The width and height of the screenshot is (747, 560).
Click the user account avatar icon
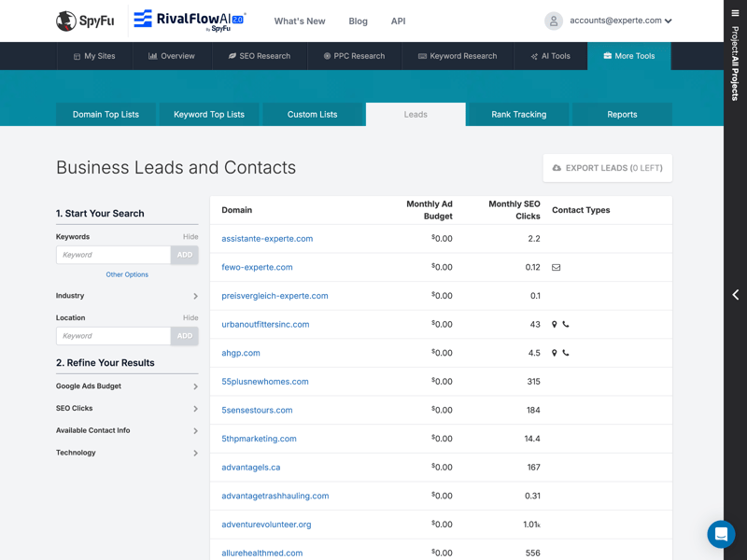[x=554, y=21]
